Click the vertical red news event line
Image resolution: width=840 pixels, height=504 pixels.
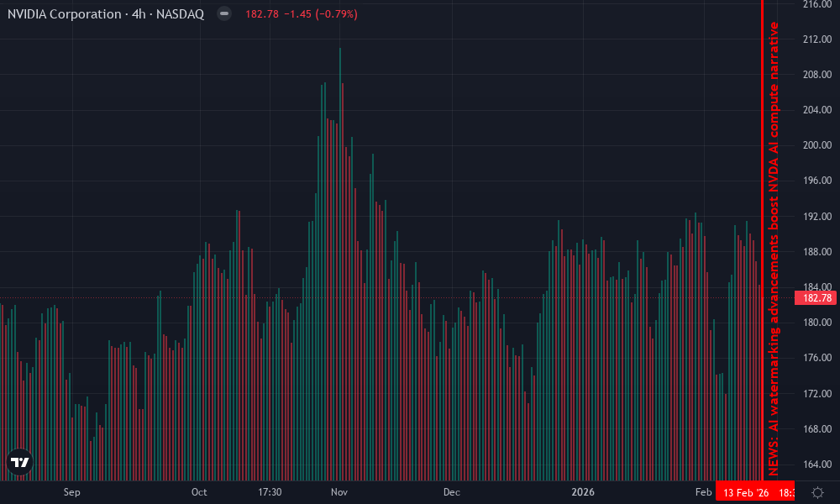(x=761, y=252)
